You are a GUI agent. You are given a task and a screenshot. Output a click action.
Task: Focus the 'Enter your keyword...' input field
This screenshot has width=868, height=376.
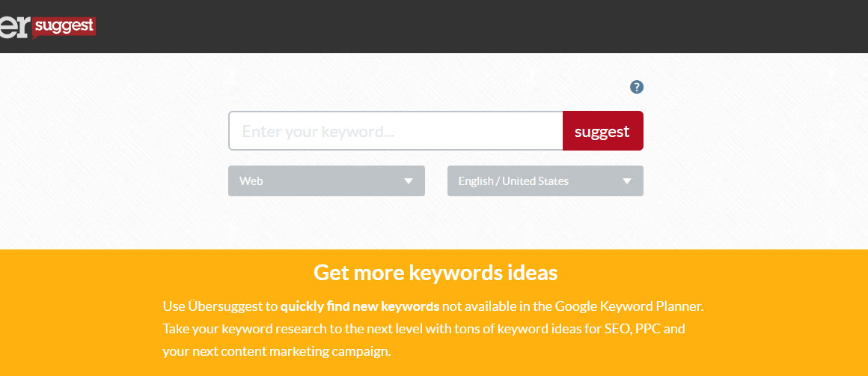tap(396, 130)
